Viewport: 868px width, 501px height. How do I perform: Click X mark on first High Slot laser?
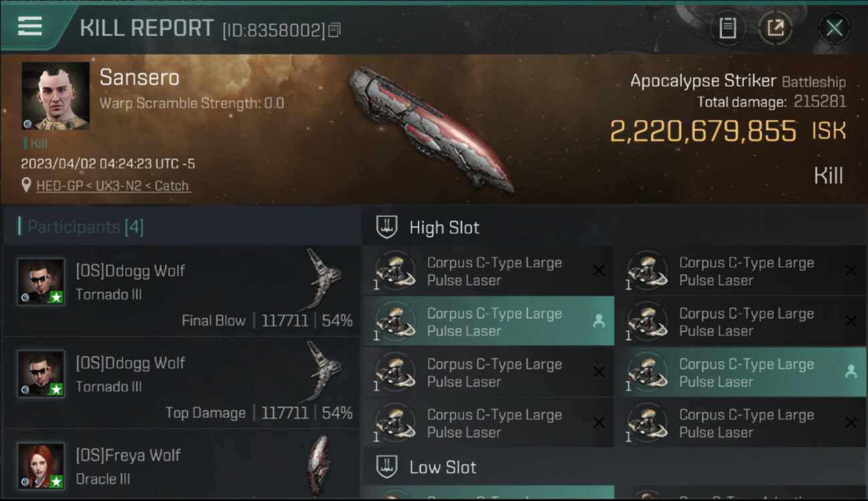tap(599, 271)
